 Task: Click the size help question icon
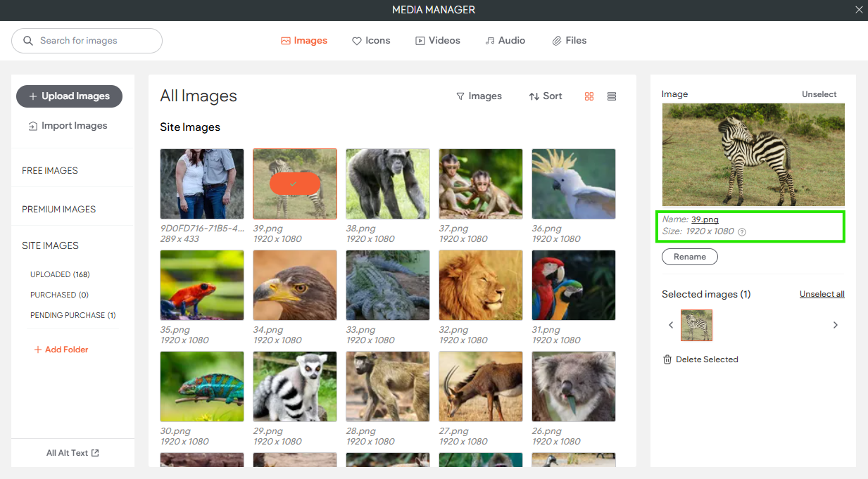click(x=742, y=231)
